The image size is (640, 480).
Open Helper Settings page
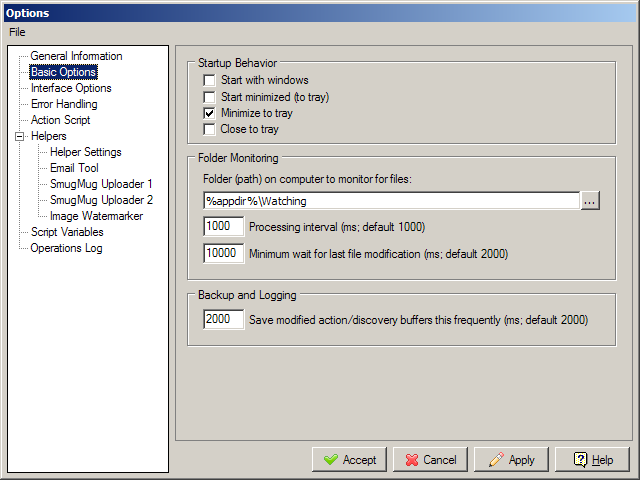86,152
